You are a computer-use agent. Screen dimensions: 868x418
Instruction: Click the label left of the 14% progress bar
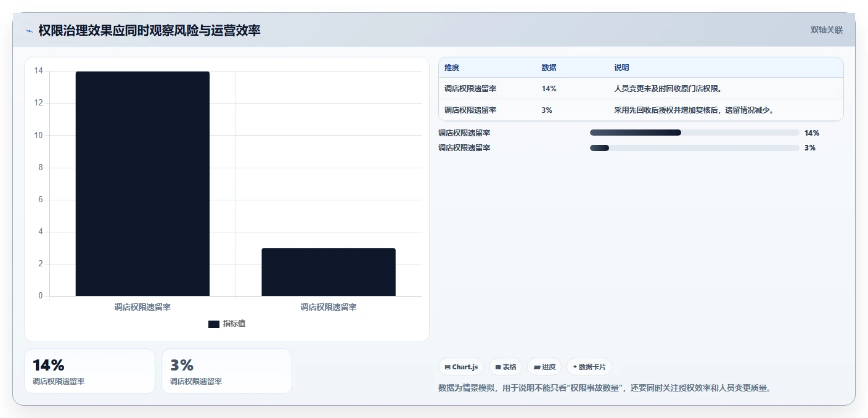(464, 133)
